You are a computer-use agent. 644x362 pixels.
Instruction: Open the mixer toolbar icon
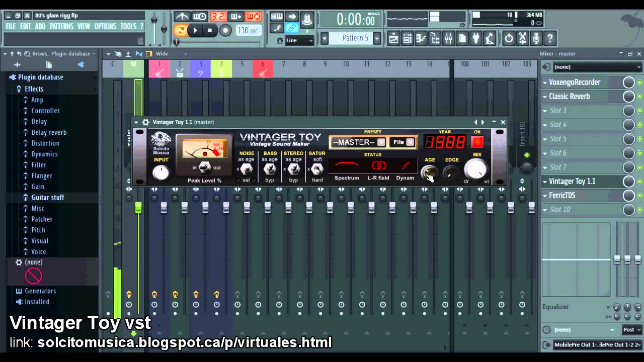(x=448, y=38)
